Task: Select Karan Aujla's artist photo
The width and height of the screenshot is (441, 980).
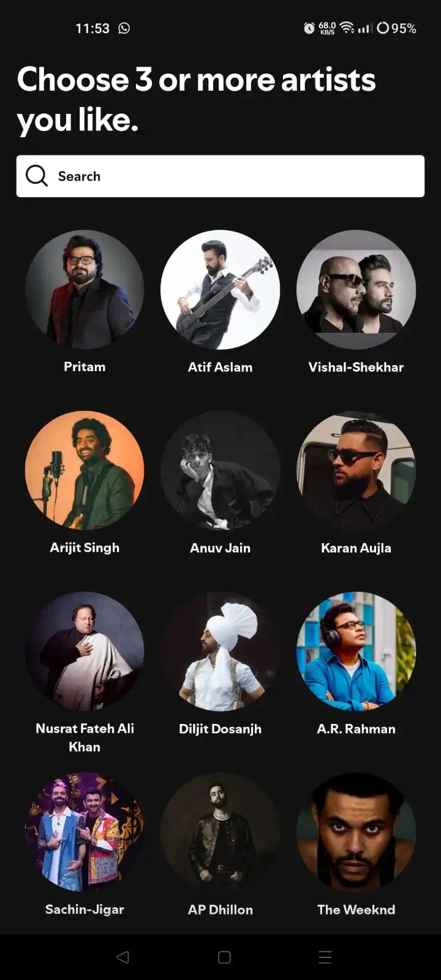Action: pyautogui.click(x=356, y=470)
